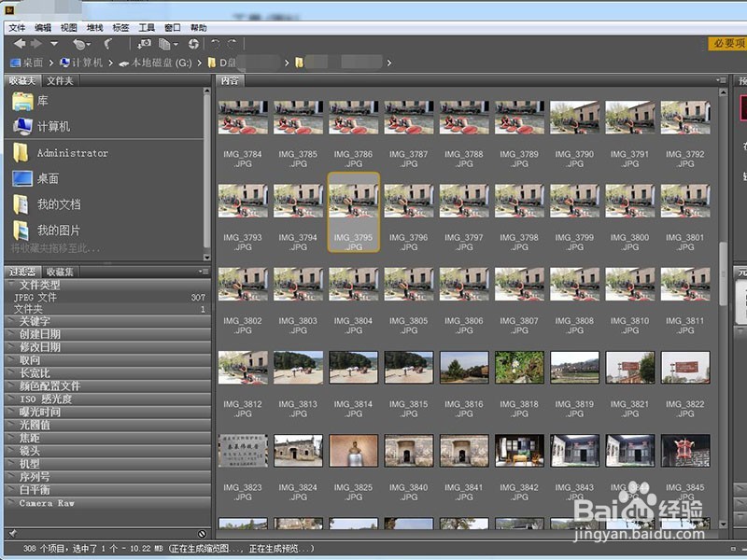Expand chevron after 本地磁盘 (G:) in path bar
The height and width of the screenshot is (560, 747).
point(199,63)
